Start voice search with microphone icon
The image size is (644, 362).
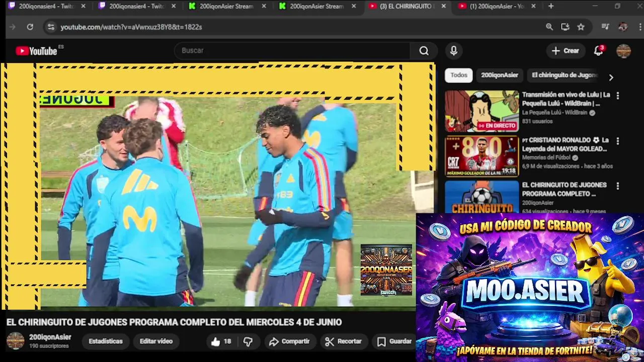coord(454,51)
